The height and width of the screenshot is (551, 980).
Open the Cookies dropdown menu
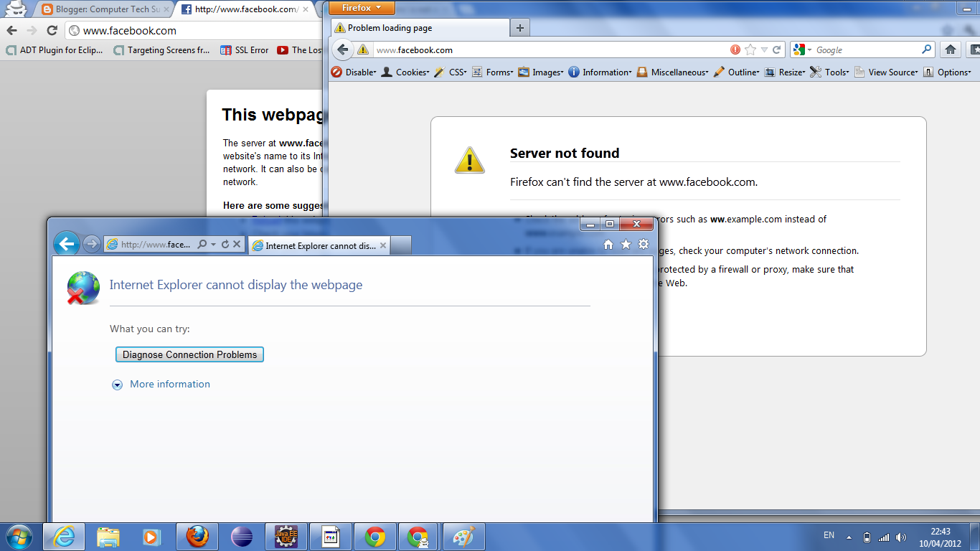[405, 72]
